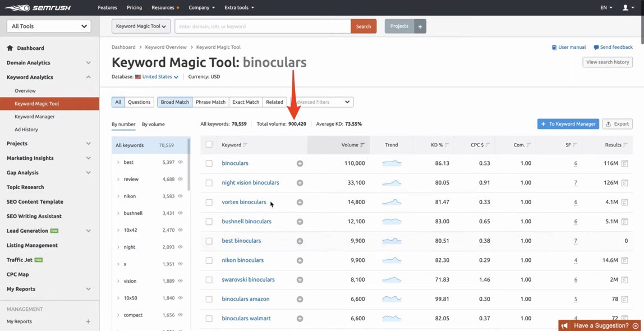The height and width of the screenshot is (331, 644).
Task: Click the Semrush logo icon
Action: [x=17, y=8]
